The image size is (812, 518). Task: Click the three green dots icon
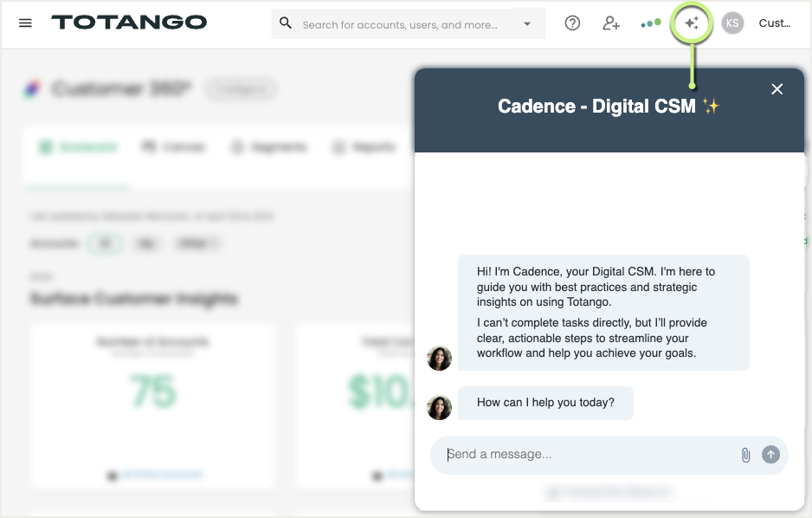(x=651, y=23)
